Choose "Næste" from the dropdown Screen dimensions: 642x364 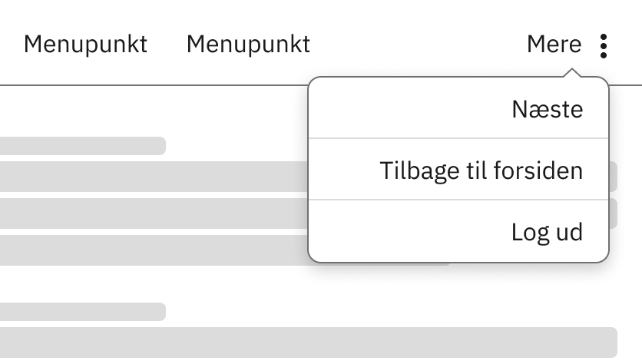[547, 109]
